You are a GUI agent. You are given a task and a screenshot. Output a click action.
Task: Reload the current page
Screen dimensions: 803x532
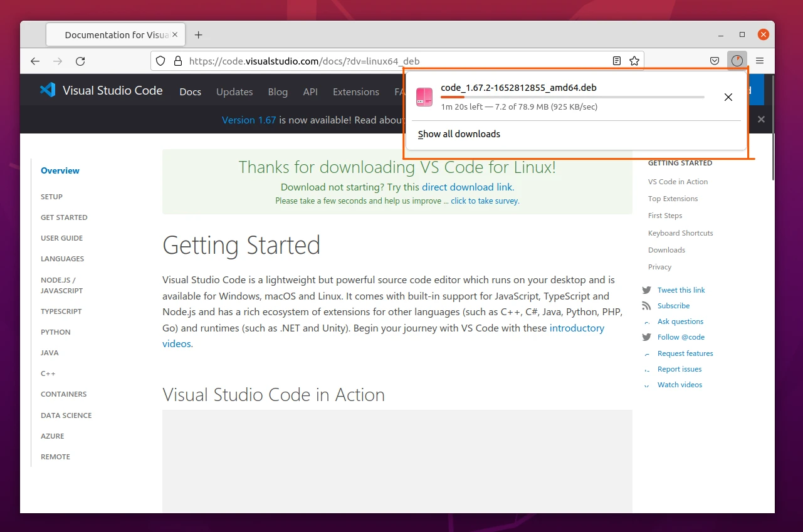tap(80, 61)
